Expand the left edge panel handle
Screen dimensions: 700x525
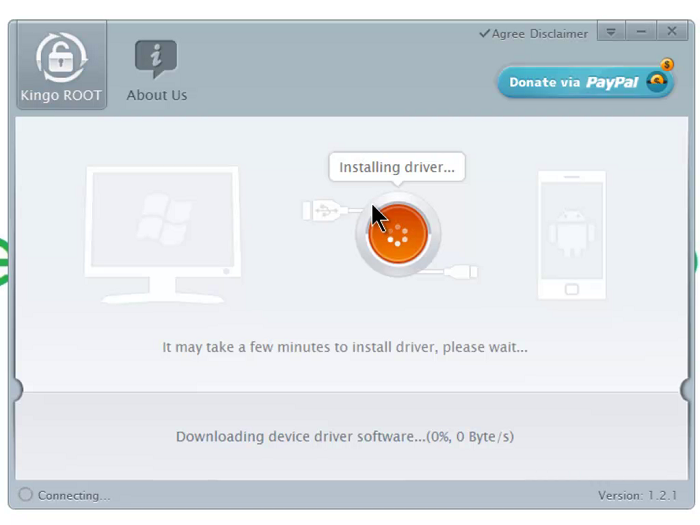(15, 389)
